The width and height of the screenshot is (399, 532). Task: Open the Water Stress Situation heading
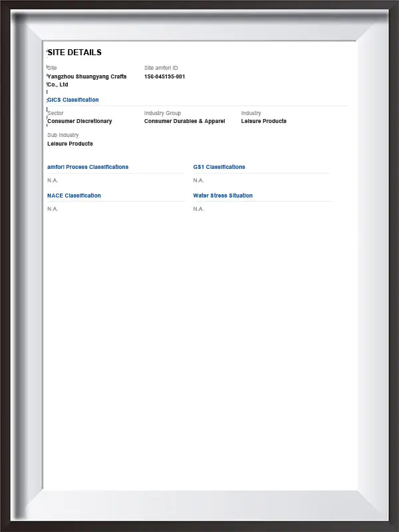tap(223, 196)
